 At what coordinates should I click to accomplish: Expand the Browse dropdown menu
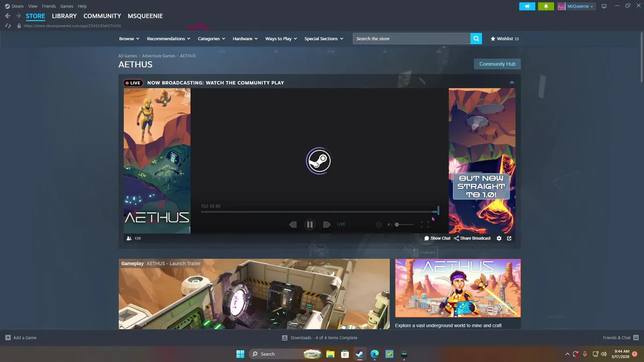(129, 39)
